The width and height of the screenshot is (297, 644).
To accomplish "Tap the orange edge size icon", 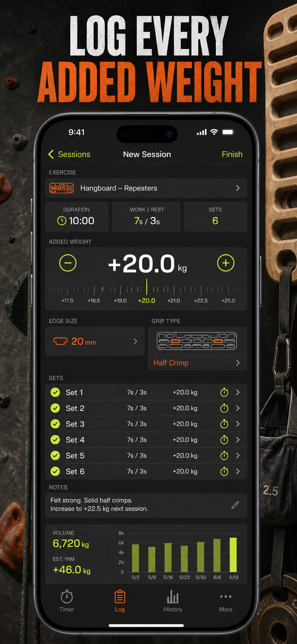I will 60,341.
